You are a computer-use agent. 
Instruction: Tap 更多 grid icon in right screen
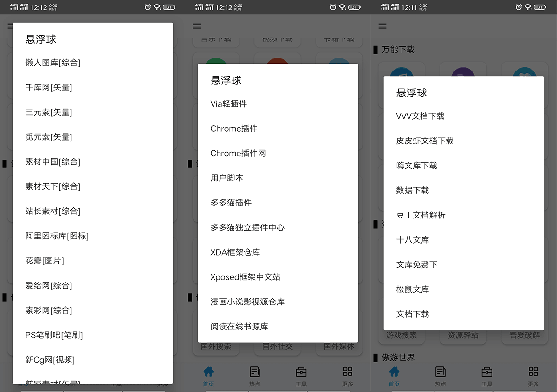tap(533, 372)
